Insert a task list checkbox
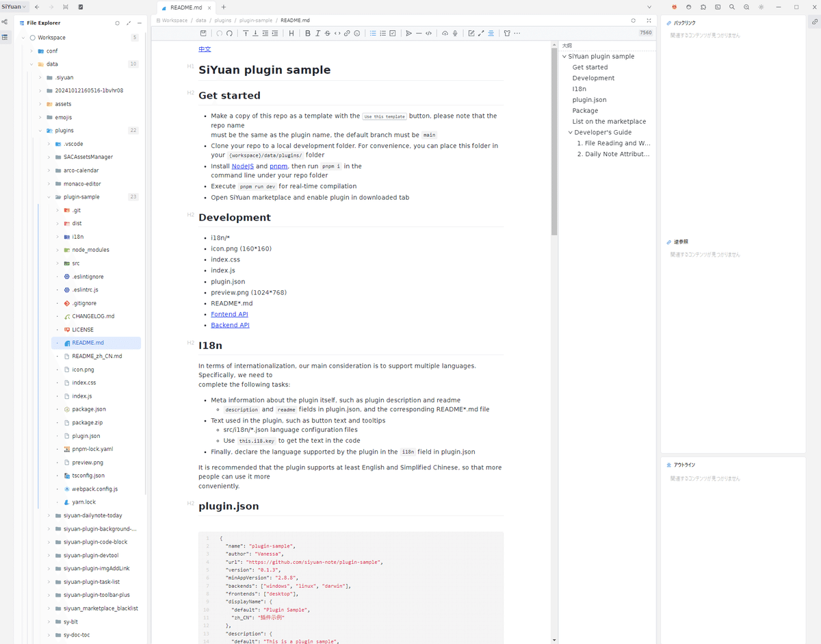This screenshot has height=644, width=821. (x=392, y=33)
